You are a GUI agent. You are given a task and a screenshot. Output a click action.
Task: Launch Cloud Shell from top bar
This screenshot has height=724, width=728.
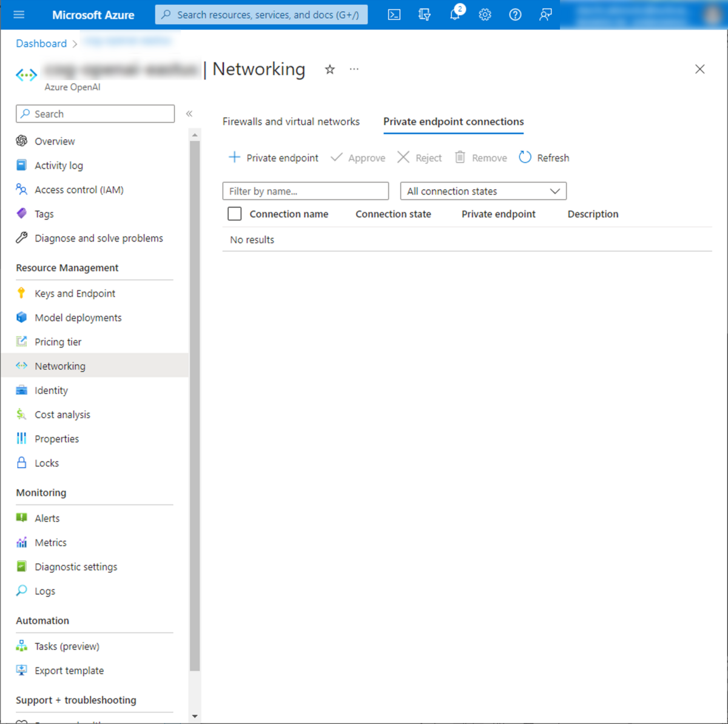point(394,15)
